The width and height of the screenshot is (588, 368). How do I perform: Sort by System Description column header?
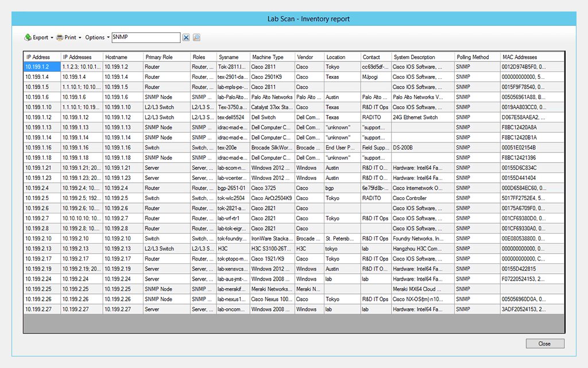click(423, 57)
